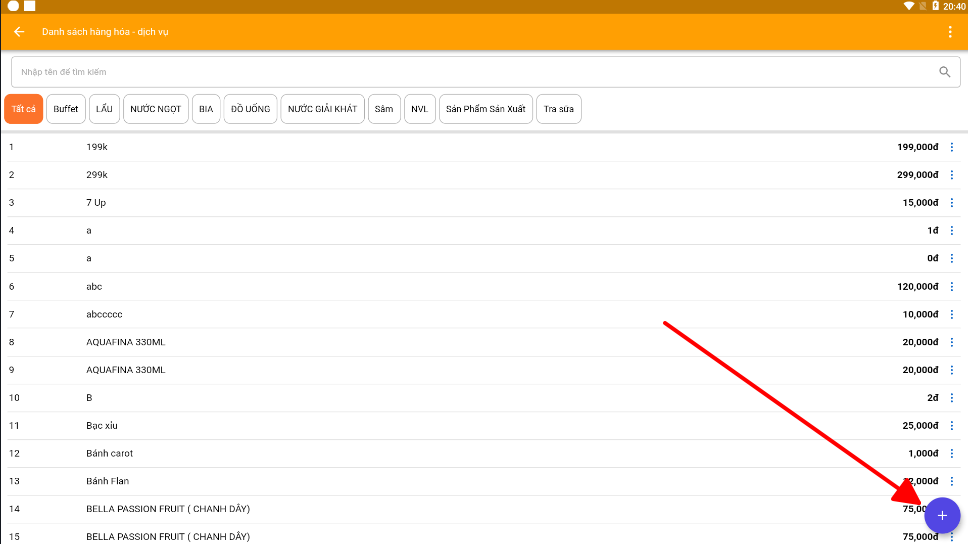Filter by Trà sữa category
This screenshot has height=544, width=968.
click(559, 109)
